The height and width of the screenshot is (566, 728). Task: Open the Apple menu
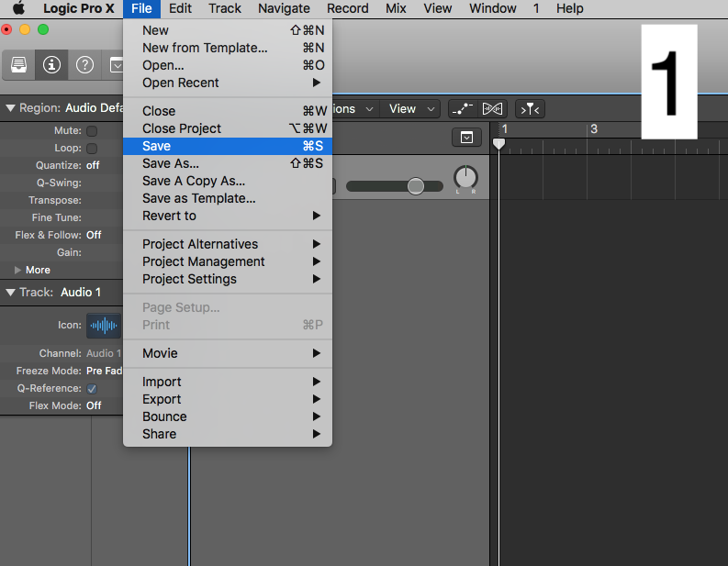click(x=18, y=8)
